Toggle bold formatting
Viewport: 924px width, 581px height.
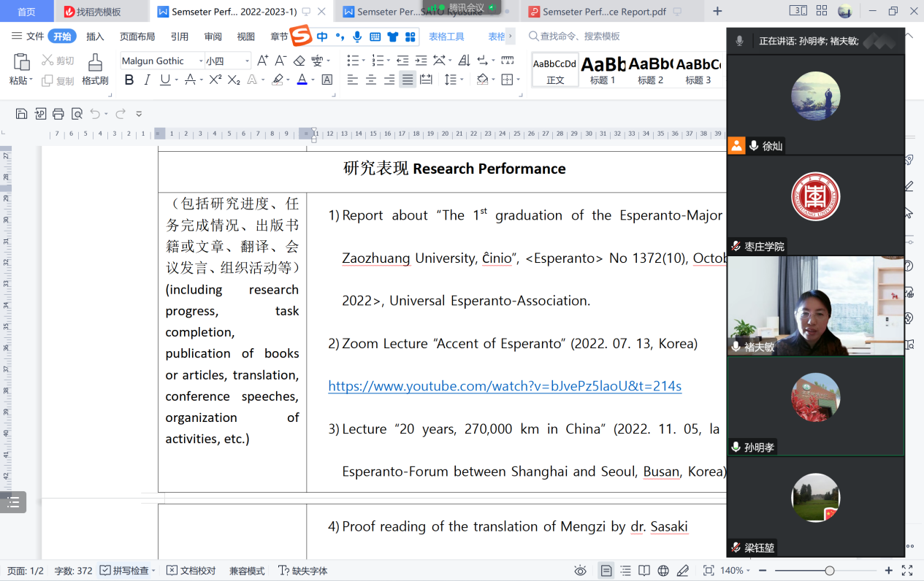129,80
